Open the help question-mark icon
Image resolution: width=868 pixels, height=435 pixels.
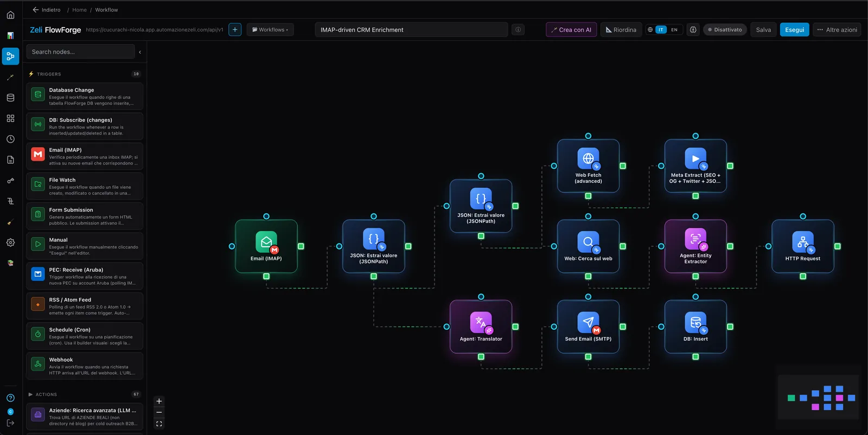coord(10,398)
